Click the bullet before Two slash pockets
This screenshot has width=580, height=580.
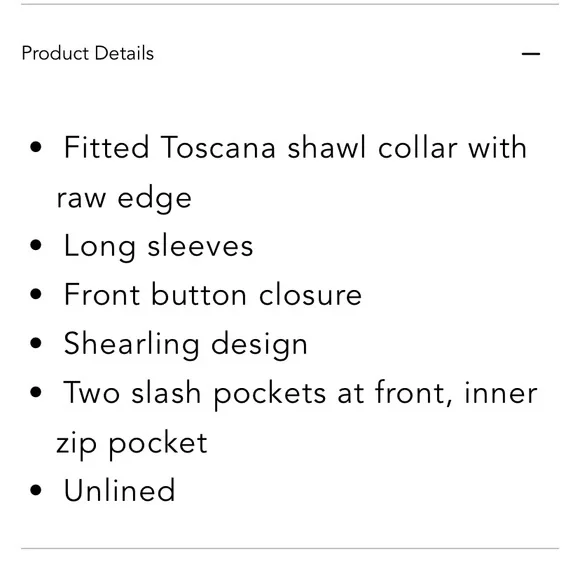click(36, 392)
